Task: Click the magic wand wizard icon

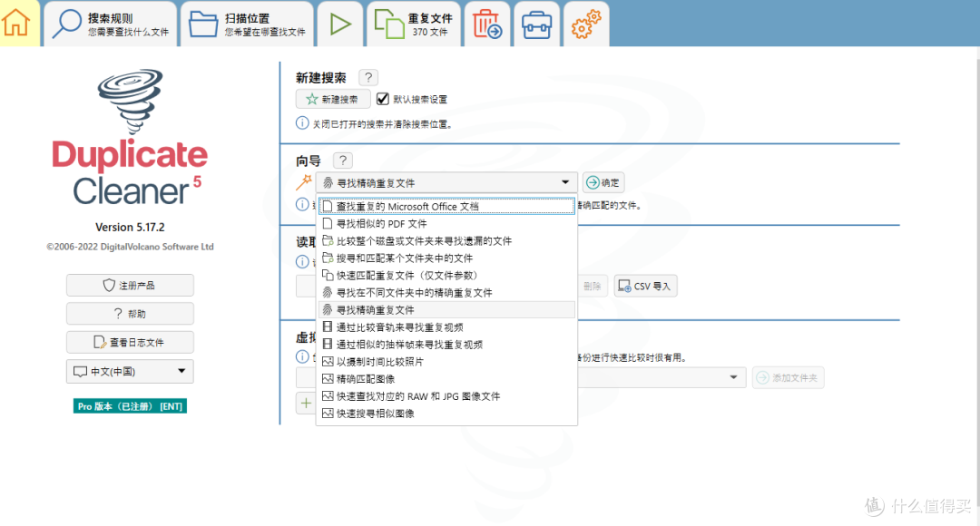Action: tap(304, 181)
